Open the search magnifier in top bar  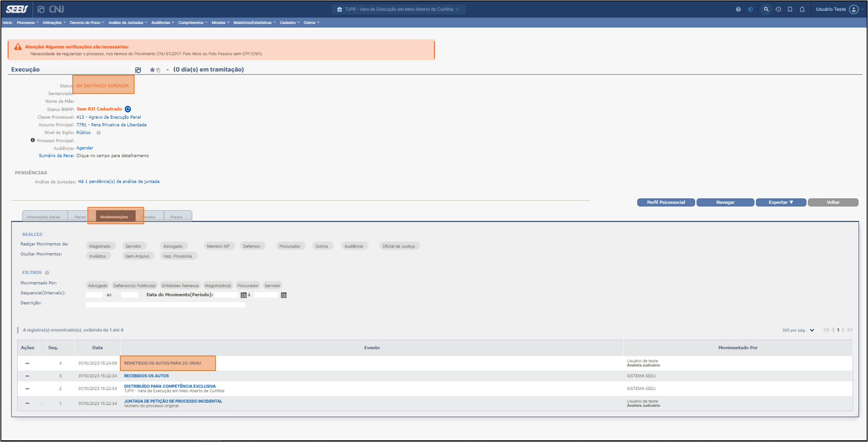pyautogui.click(x=766, y=9)
